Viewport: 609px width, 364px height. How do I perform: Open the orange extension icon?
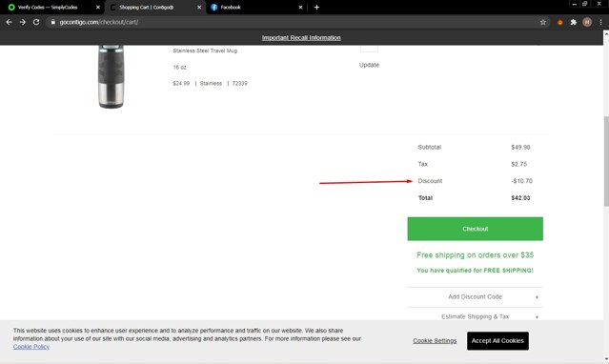point(559,22)
